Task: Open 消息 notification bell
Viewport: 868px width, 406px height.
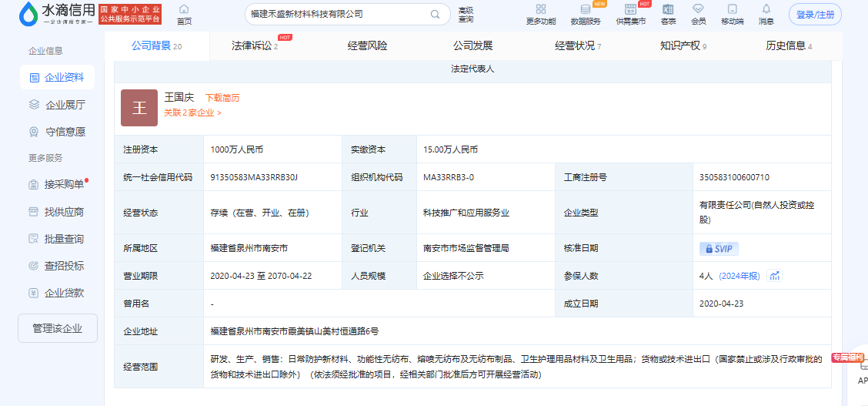Action: [x=766, y=9]
